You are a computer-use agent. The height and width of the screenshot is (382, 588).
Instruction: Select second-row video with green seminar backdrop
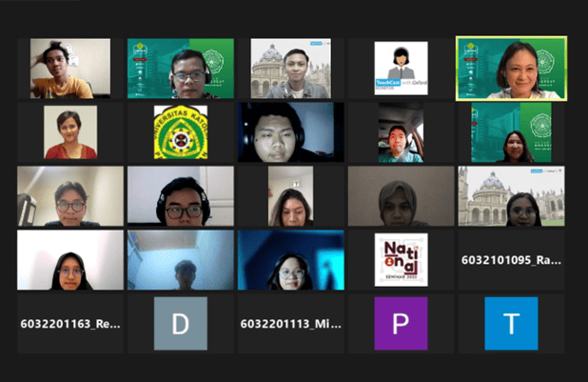pos(511,131)
